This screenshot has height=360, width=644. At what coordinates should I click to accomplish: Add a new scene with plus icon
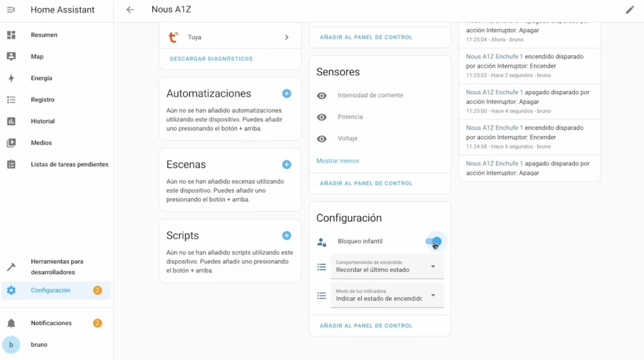tap(287, 165)
